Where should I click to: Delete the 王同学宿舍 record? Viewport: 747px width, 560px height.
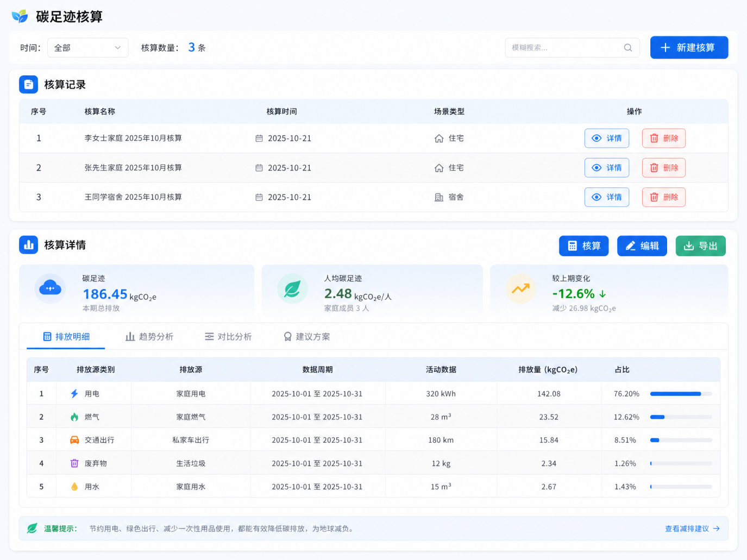coord(664,197)
